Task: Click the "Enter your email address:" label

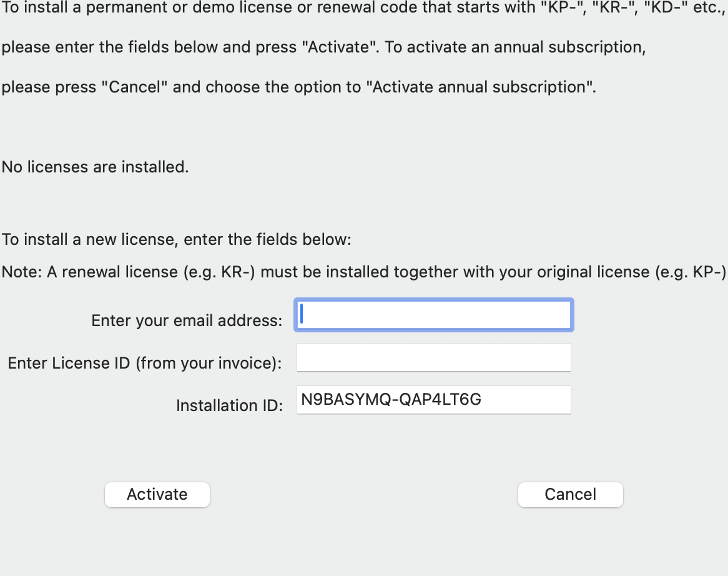Action: (x=187, y=320)
